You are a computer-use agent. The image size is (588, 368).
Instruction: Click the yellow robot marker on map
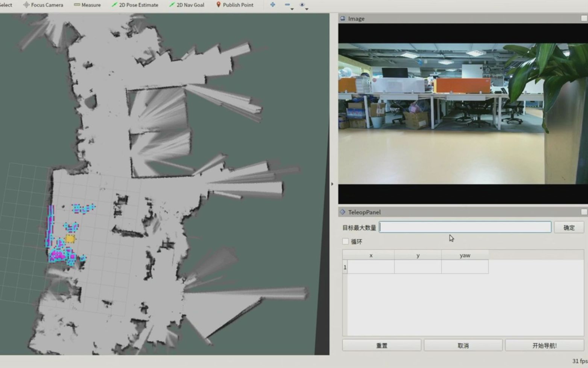70,238
